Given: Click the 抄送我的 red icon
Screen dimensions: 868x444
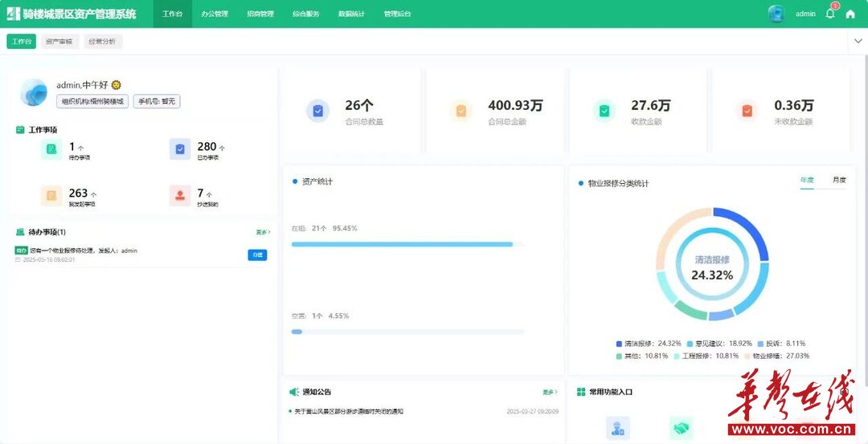Looking at the screenshot, I should tap(180, 196).
